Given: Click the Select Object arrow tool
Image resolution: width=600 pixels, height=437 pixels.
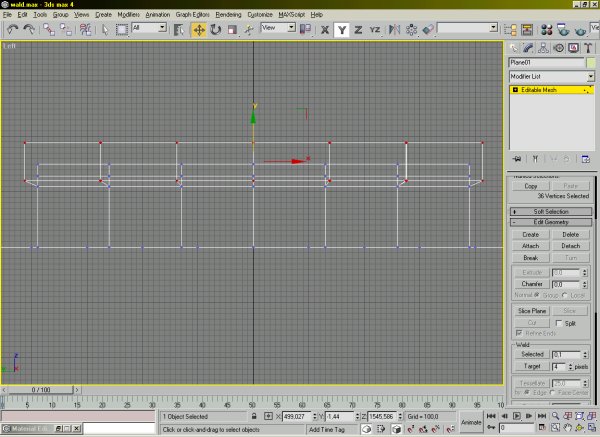Looking at the screenshot, I should [x=105, y=30].
